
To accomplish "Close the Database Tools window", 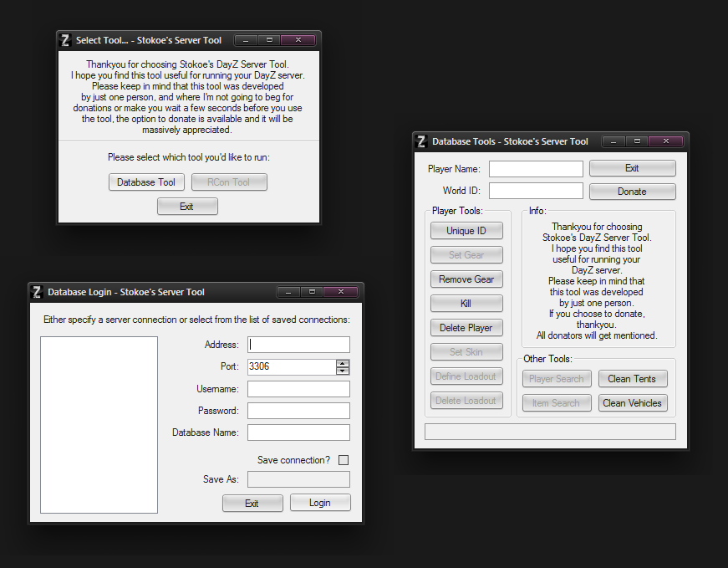I will pyautogui.click(x=666, y=141).
